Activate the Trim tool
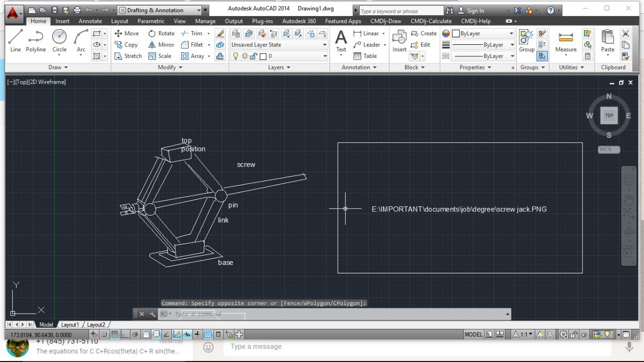This screenshot has width=644, height=362. point(193,33)
